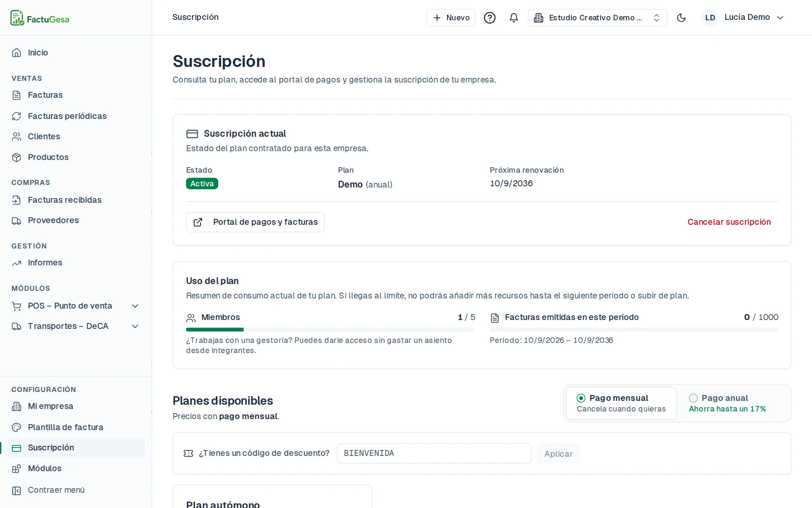Click the Nuevo button

pyautogui.click(x=451, y=18)
